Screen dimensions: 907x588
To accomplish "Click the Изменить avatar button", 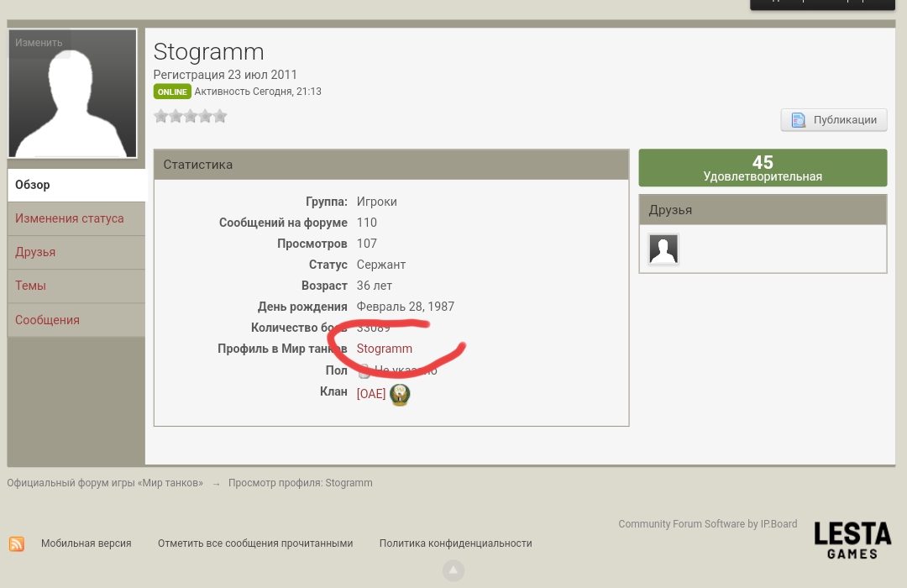I will point(39,43).
